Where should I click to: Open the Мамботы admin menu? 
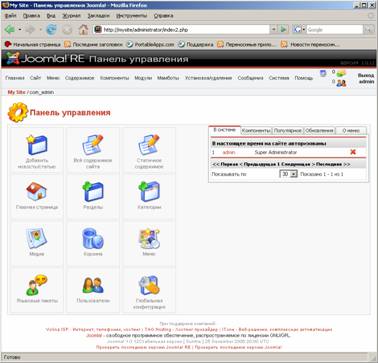(168, 78)
